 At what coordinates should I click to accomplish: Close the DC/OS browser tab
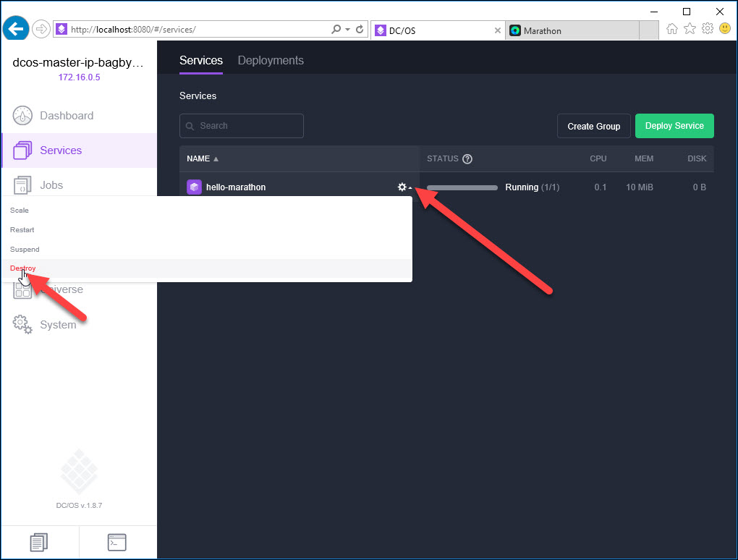(498, 30)
